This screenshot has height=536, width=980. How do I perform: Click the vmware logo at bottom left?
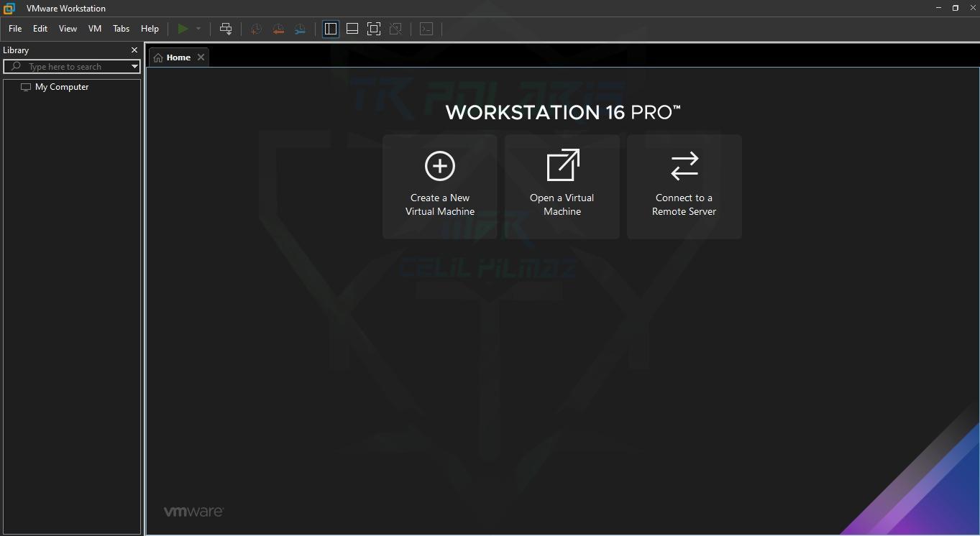click(193, 512)
